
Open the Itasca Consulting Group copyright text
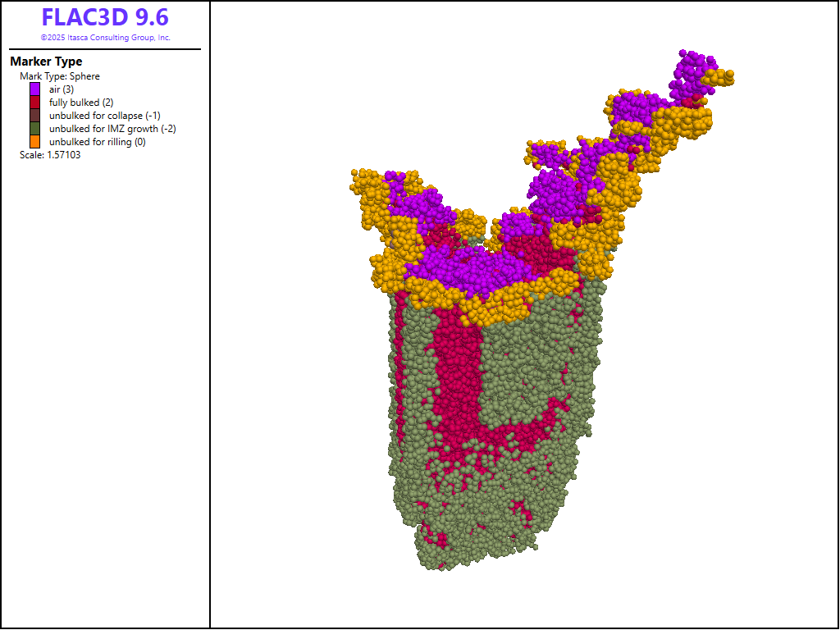pyautogui.click(x=105, y=38)
